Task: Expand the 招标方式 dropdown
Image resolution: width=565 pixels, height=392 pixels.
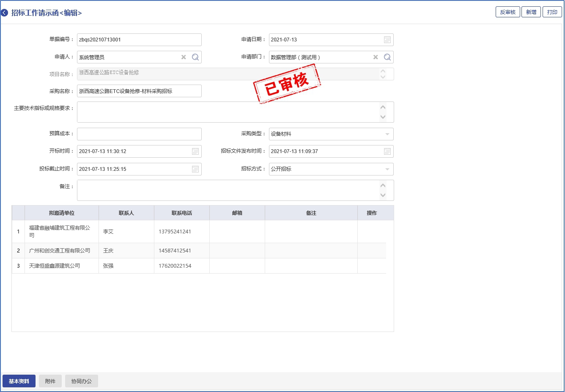Action: [x=387, y=169]
